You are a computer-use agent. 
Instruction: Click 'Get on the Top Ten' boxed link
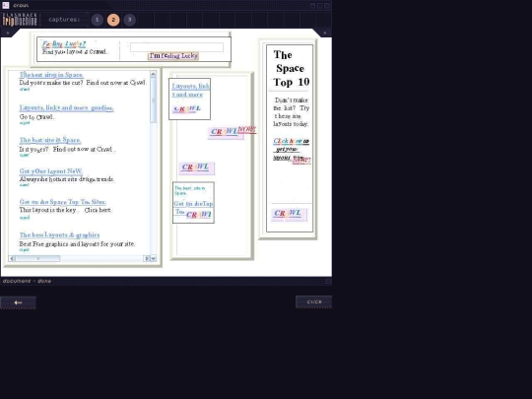point(193,207)
